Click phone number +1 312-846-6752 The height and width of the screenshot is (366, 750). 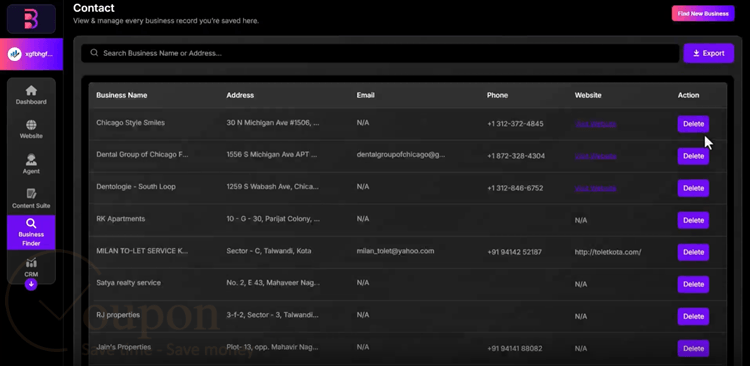coord(515,188)
